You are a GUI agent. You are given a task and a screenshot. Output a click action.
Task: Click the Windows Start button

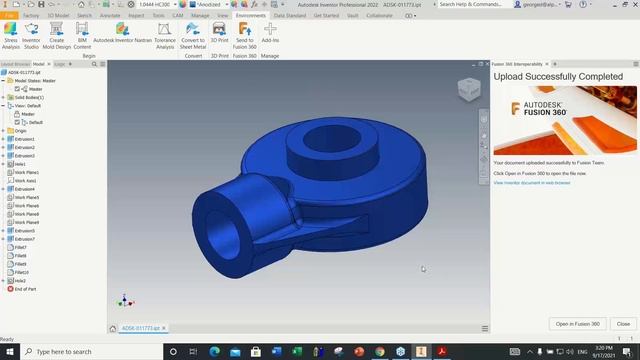coord(10,351)
